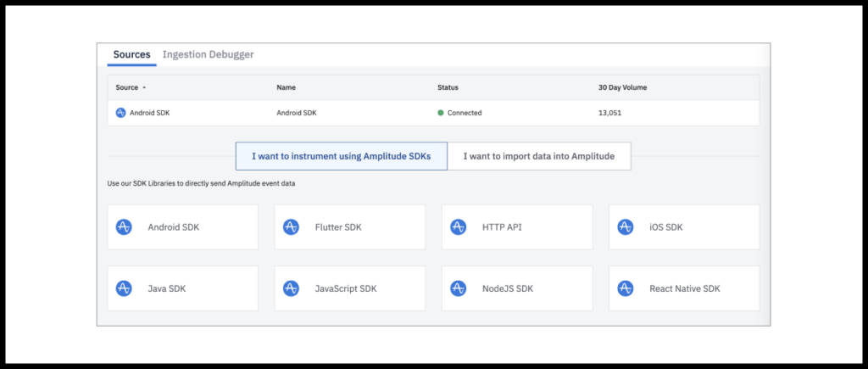This screenshot has height=369, width=868.
Task: Click the Java SDK card's Amplitude icon
Action: (x=124, y=288)
